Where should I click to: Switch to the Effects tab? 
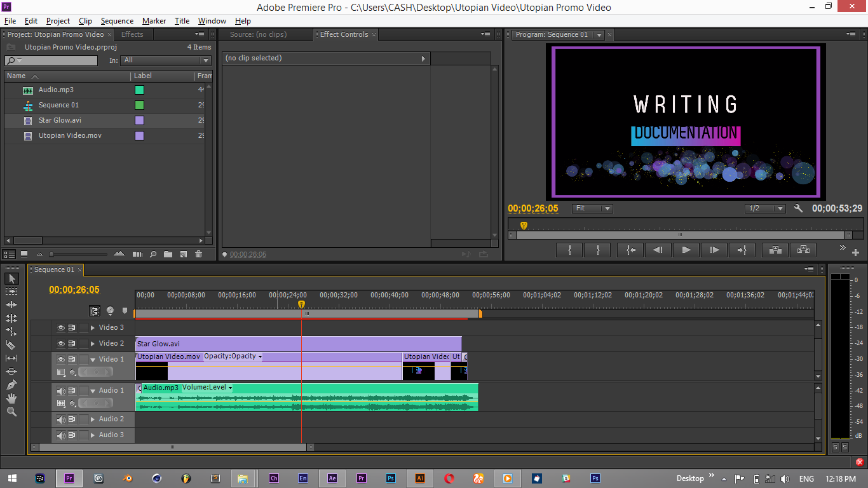tap(132, 34)
